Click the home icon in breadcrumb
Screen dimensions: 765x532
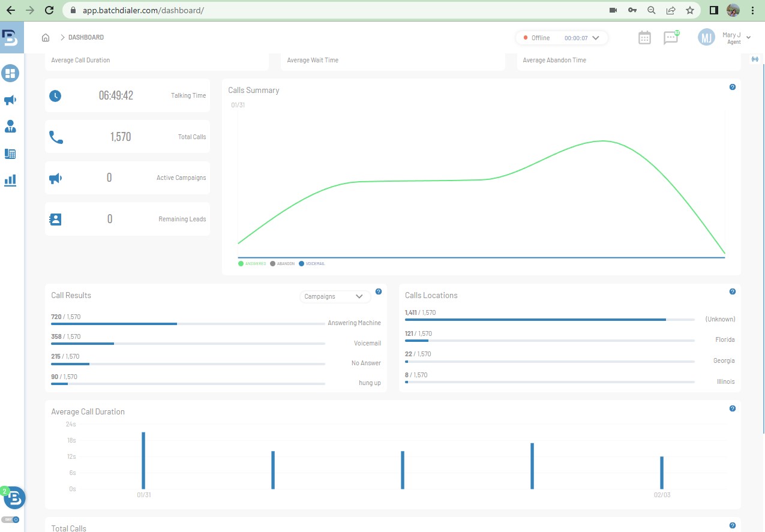[46, 38]
